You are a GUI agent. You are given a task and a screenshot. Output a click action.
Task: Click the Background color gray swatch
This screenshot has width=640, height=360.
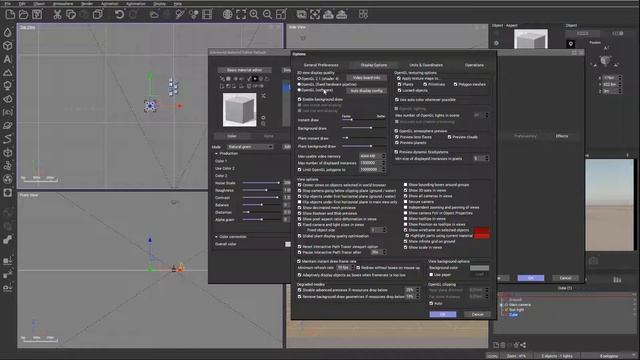(479, 268)
